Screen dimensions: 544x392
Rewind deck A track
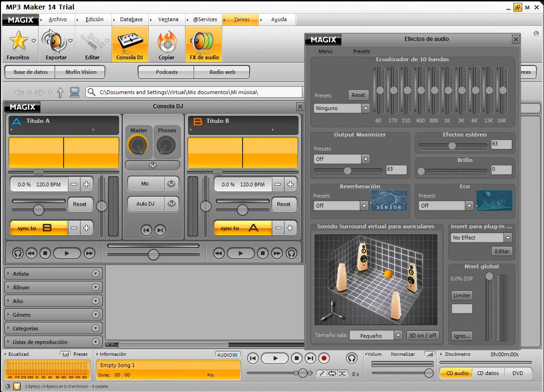[x=31, y=253]
